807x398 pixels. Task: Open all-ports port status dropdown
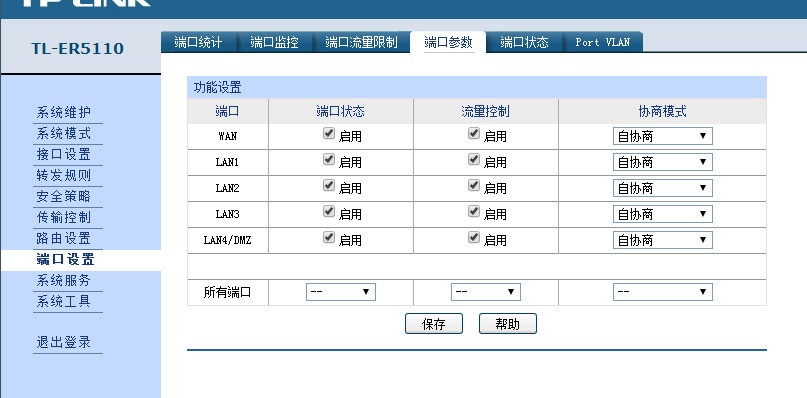tap(341, 292)
